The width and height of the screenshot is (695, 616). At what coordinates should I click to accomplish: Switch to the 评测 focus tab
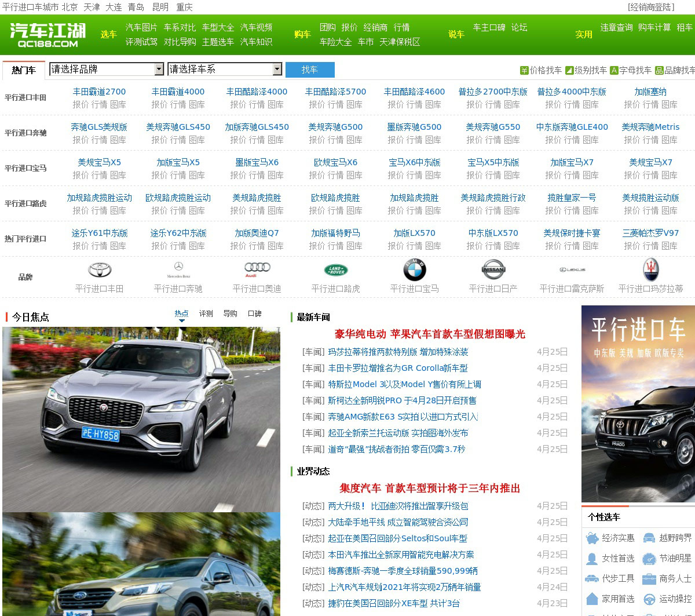[206, 314]
